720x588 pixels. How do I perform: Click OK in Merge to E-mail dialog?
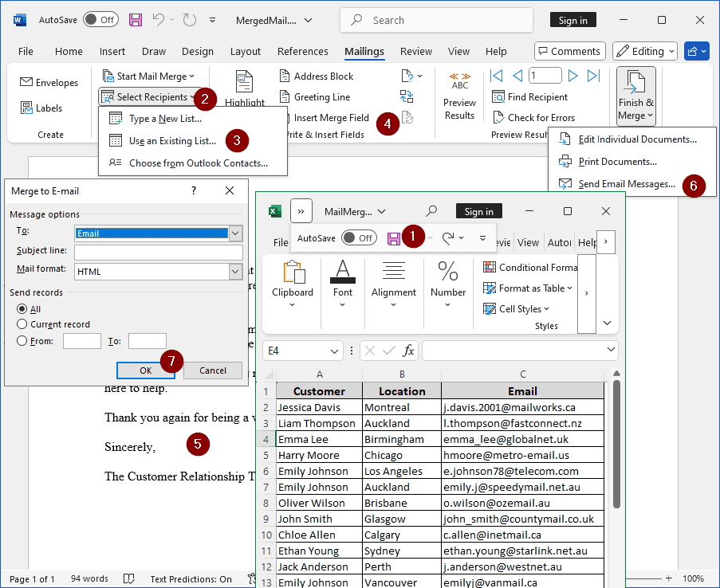146,370
